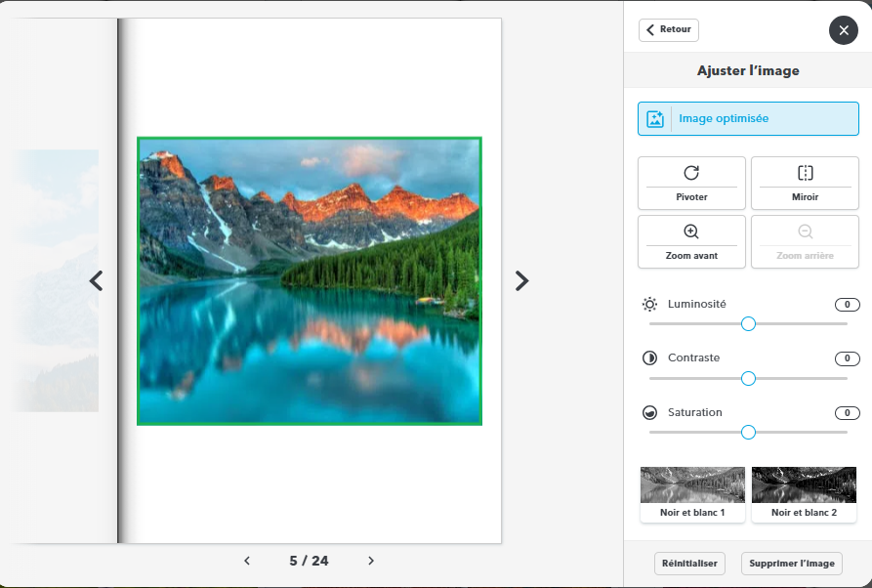Click the Réinitialiser button

pos(689,564)
